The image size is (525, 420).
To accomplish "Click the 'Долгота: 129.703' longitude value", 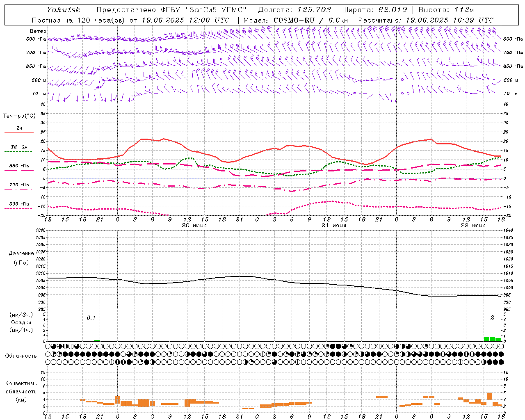I will [294, 9].
